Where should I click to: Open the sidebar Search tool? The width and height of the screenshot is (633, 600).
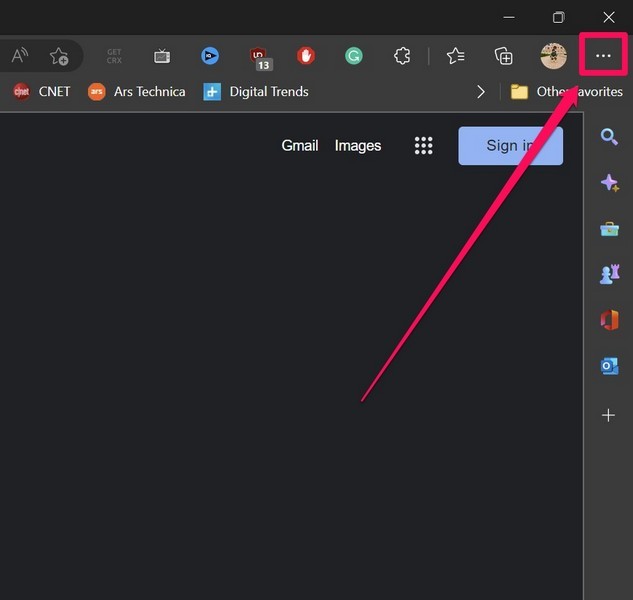point(609,137)
